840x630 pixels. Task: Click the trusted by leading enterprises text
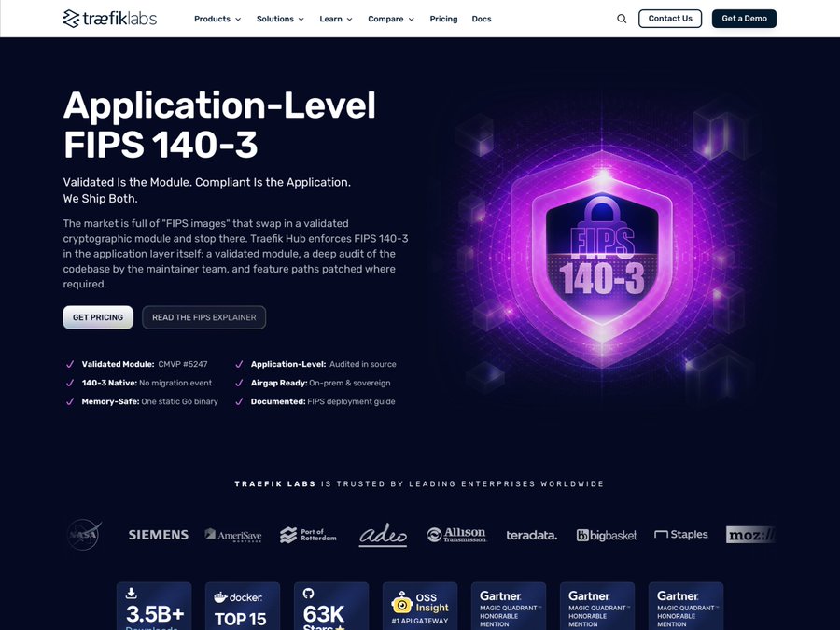[419, 483]
